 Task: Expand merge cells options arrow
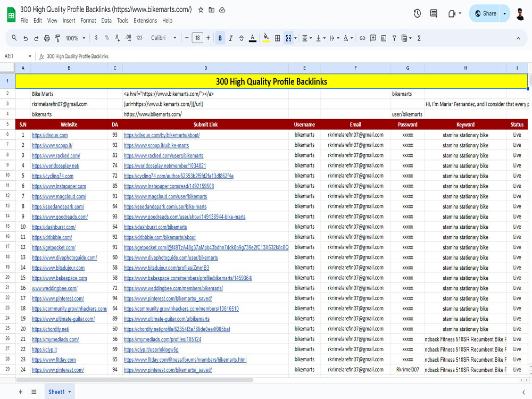tap(295, 38)
